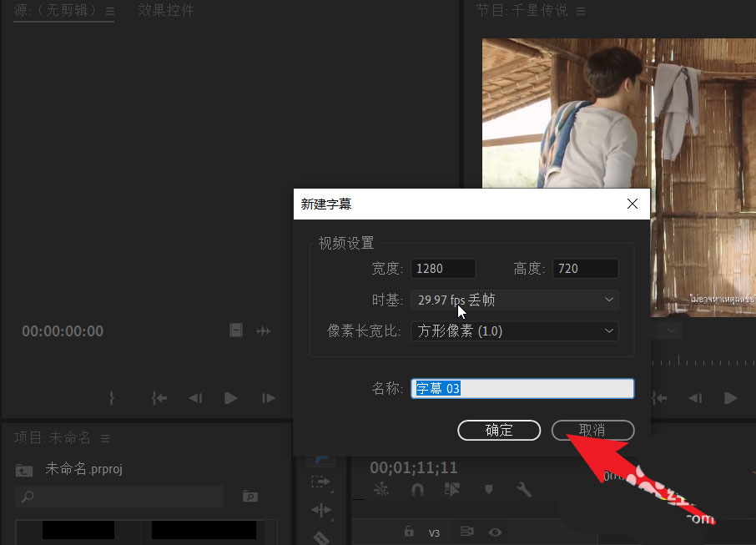Click the 高度 input field showing 720
Image resolution: width=756 pixels, height=545 pixels.
coord(584,269)
